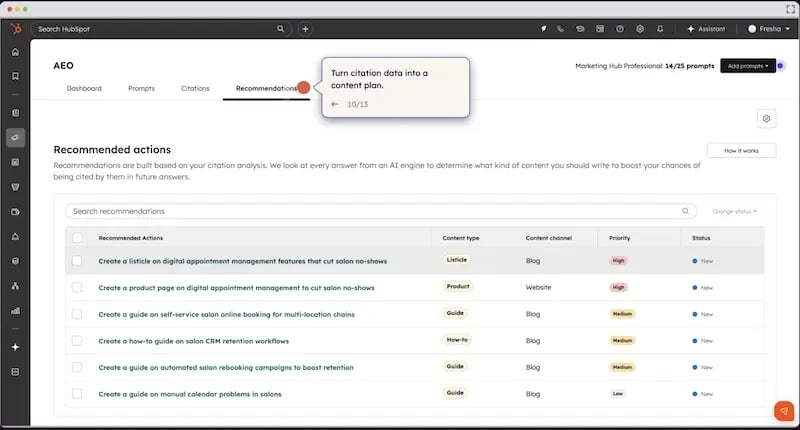Click the orange hotspot on Recommendations tab
The height and width of the screenshot is (430, 800).
click(304, 87)
